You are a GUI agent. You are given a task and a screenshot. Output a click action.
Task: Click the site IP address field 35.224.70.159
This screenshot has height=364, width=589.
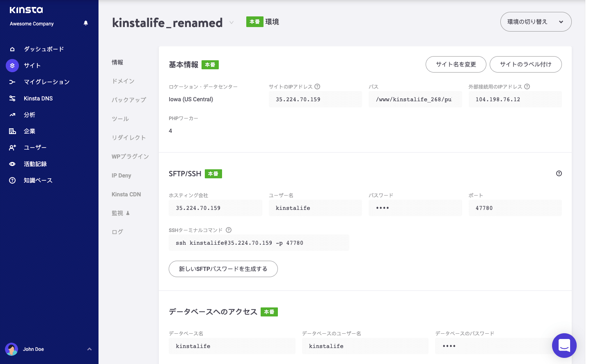tap(315, 99)
